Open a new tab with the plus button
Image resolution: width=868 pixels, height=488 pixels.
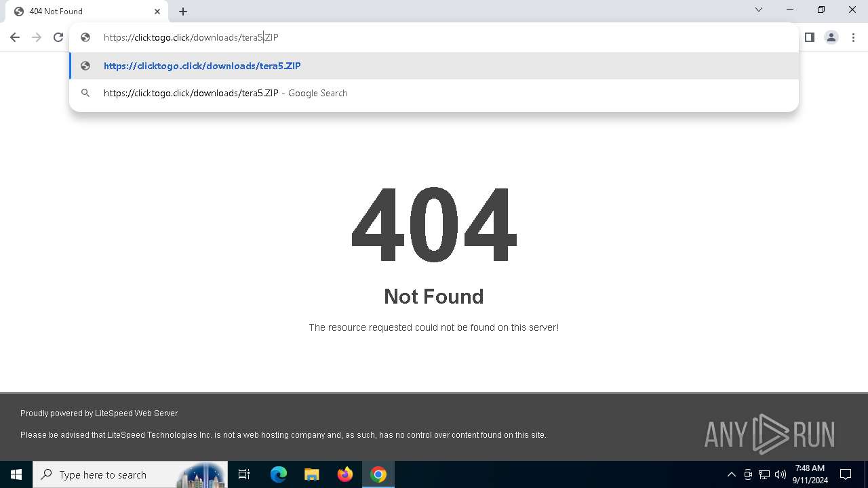click(x=183, y=12)
